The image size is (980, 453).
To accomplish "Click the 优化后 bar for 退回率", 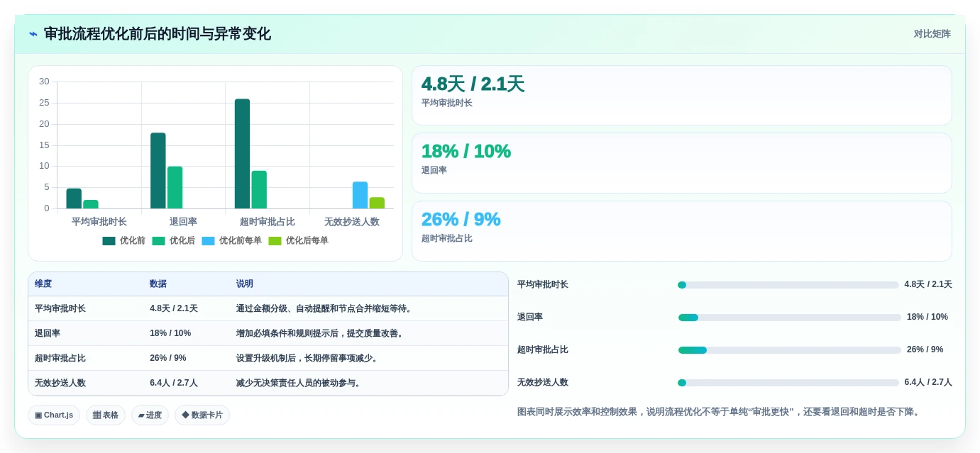I will tap(175, 188).
